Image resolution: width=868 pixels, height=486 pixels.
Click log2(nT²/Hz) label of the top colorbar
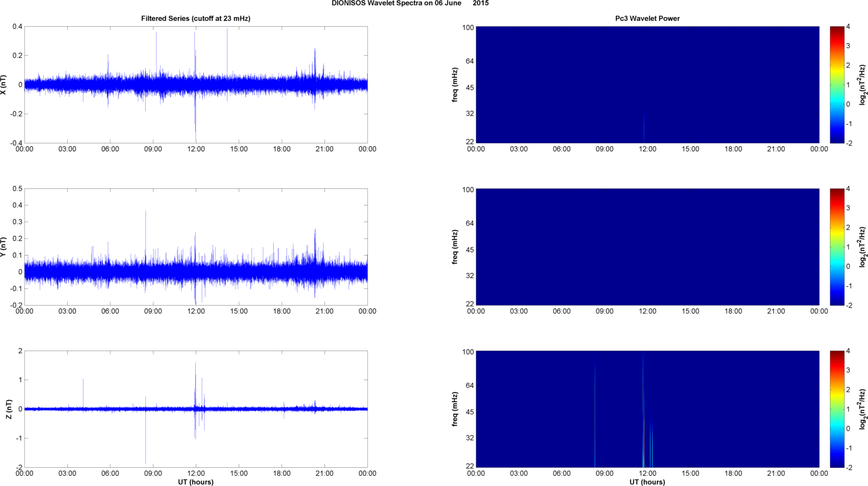[863, 85]
